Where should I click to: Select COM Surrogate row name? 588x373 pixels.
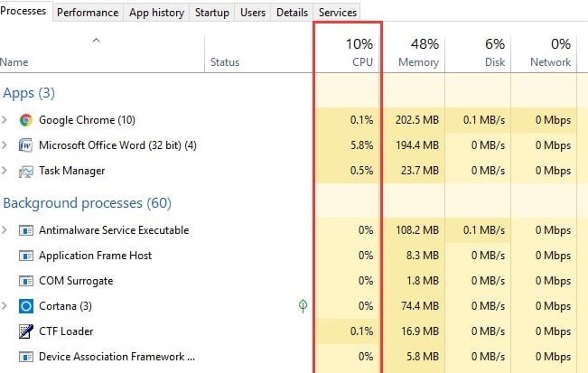(x=76, y=281)
